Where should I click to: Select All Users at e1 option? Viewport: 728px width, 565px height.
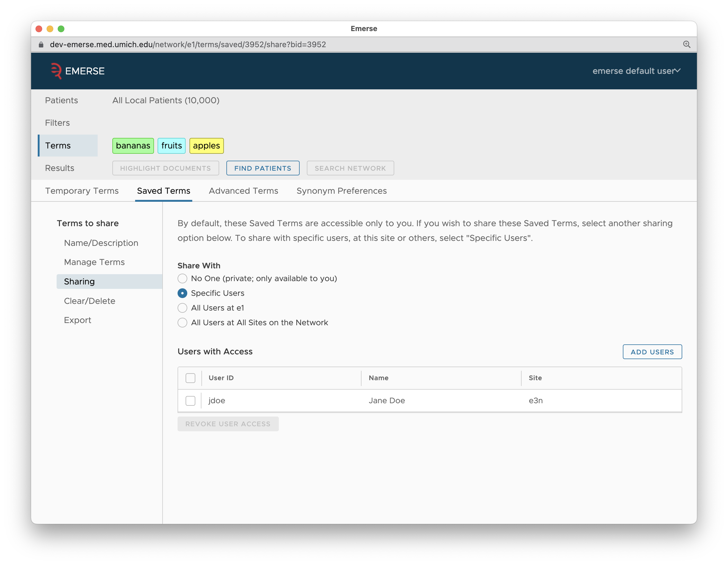tap(183, 307)
